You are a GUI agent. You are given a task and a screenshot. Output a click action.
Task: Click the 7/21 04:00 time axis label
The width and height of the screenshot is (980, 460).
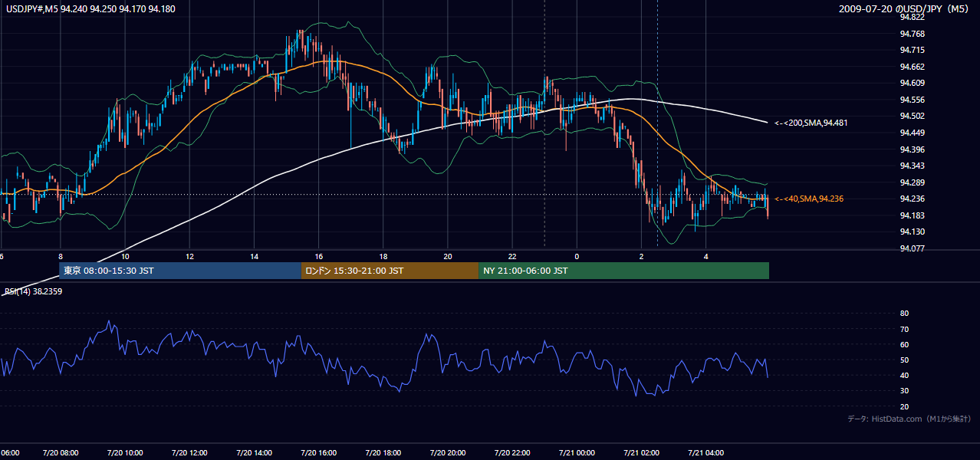pos(705,453)
